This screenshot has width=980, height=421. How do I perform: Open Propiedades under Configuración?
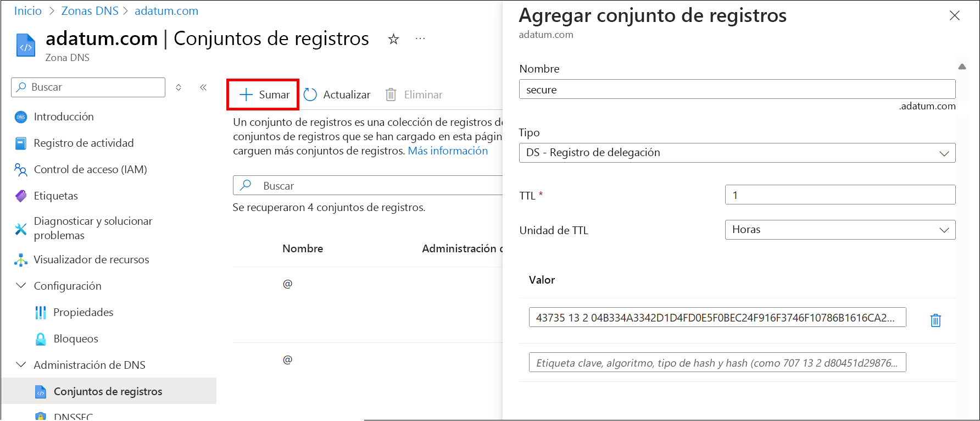click(83, 313)
